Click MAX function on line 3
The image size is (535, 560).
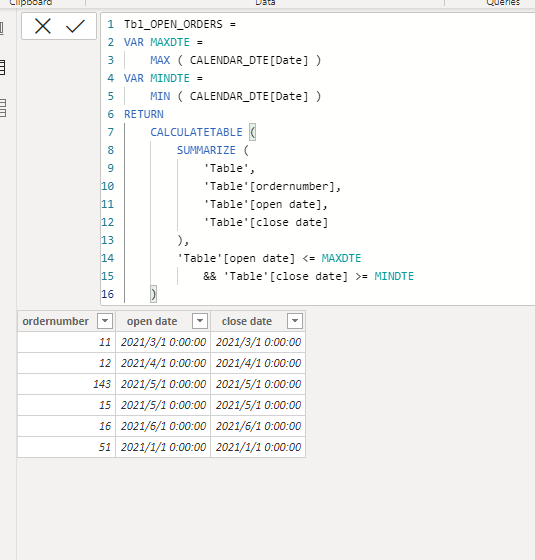(x=160, y=60)
